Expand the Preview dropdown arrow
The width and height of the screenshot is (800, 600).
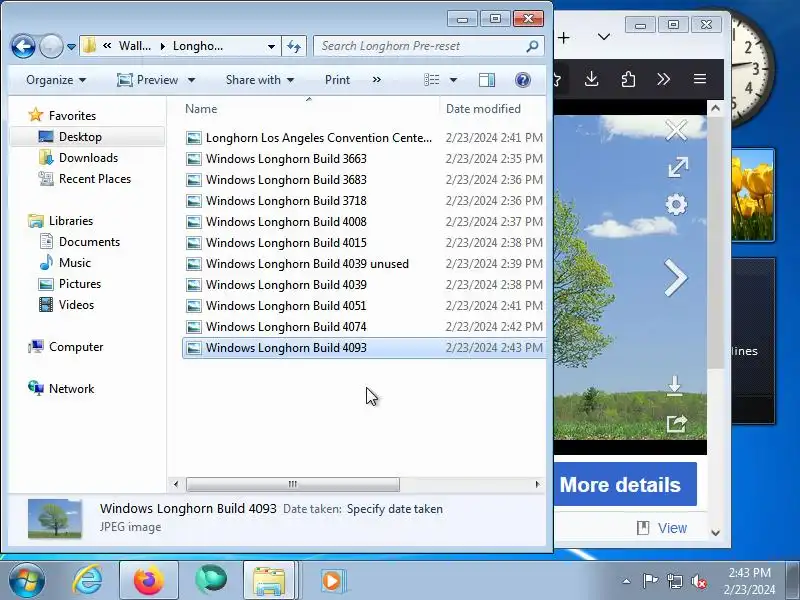191,80
